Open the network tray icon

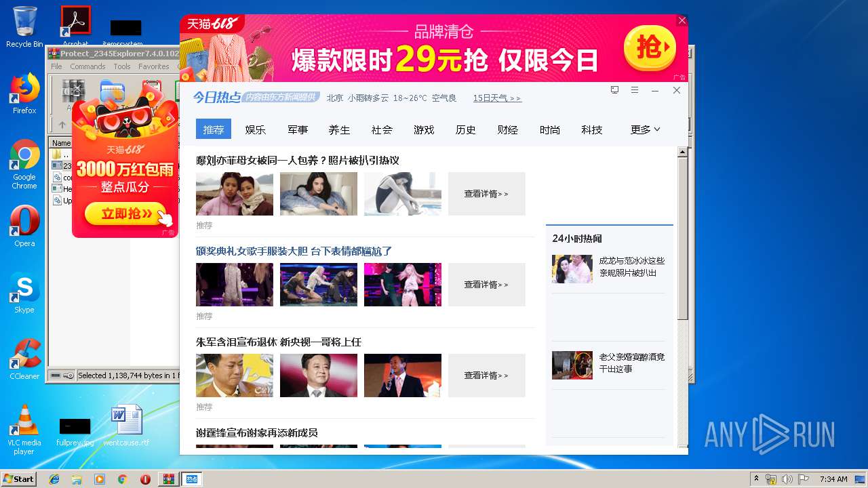pos(771,479)
